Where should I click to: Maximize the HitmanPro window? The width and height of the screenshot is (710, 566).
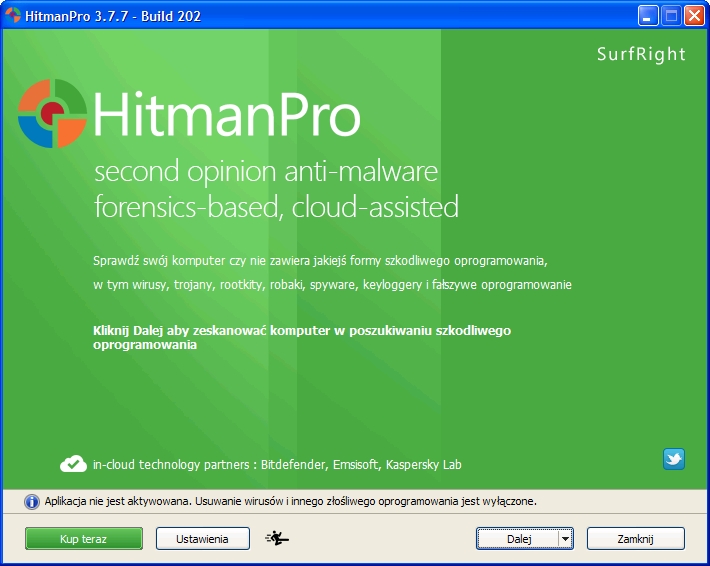pyautogui.click(x=671, y=15)
